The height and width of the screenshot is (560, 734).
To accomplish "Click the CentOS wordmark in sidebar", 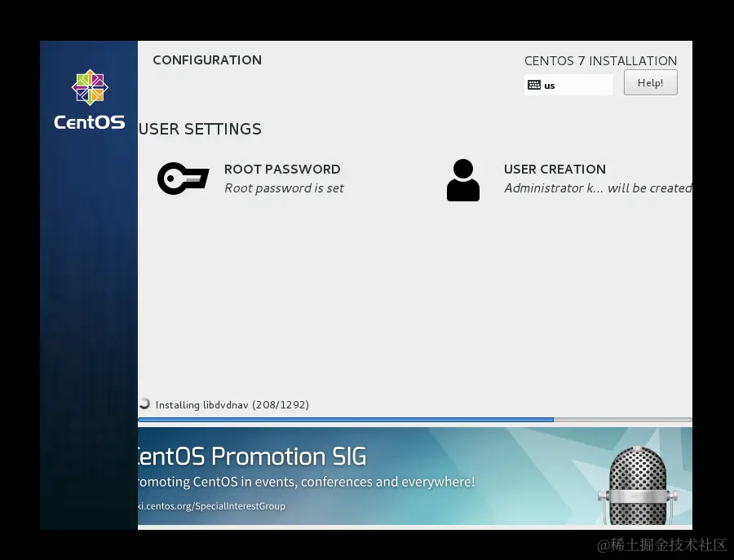I will (90, 122).
